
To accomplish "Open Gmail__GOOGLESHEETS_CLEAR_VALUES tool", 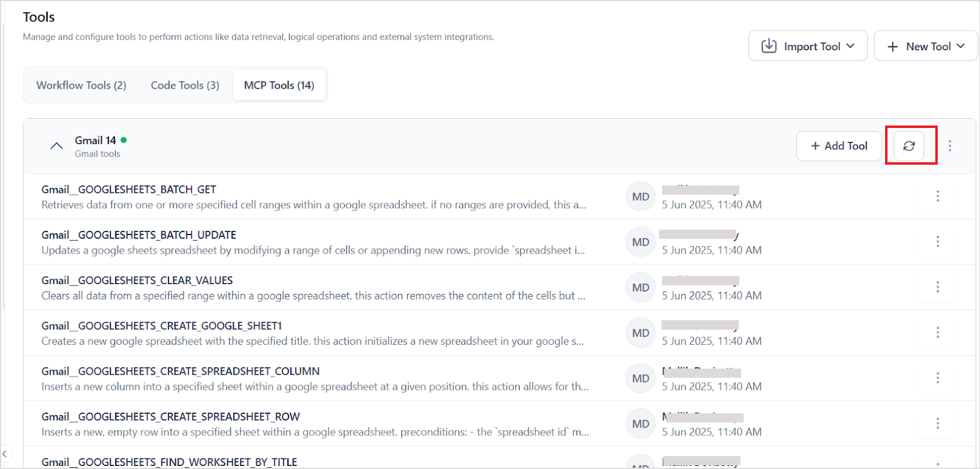I will pyautogui.click(x=137, y=280).
